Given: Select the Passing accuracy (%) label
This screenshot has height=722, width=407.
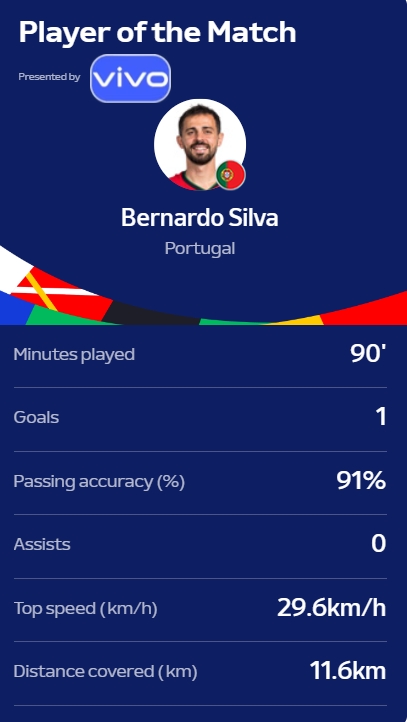Looking at the screenshot, I should (99, 482).
